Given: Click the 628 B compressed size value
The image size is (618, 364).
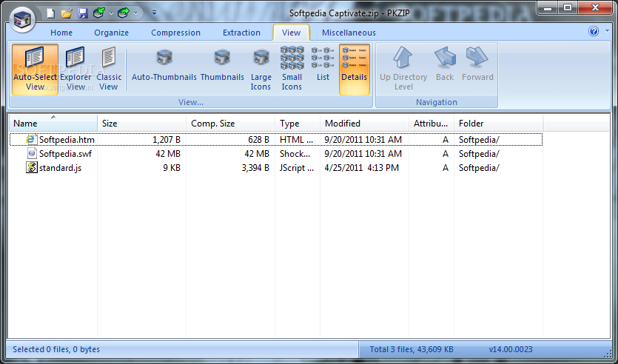Looking at the screenshot, I should [x=258, y=139].
